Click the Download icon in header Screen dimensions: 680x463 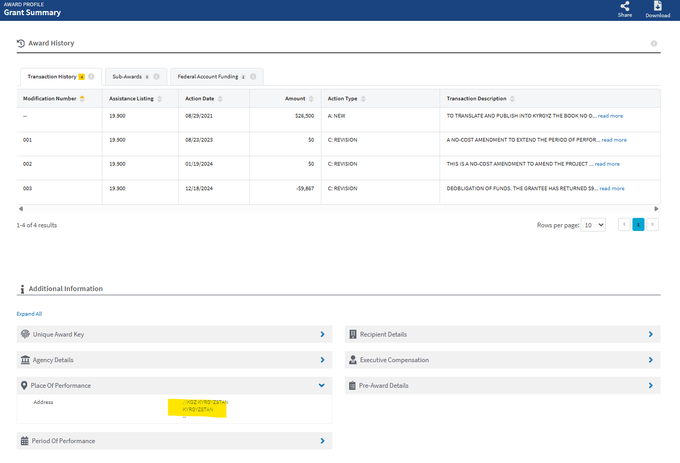[657, 7]
